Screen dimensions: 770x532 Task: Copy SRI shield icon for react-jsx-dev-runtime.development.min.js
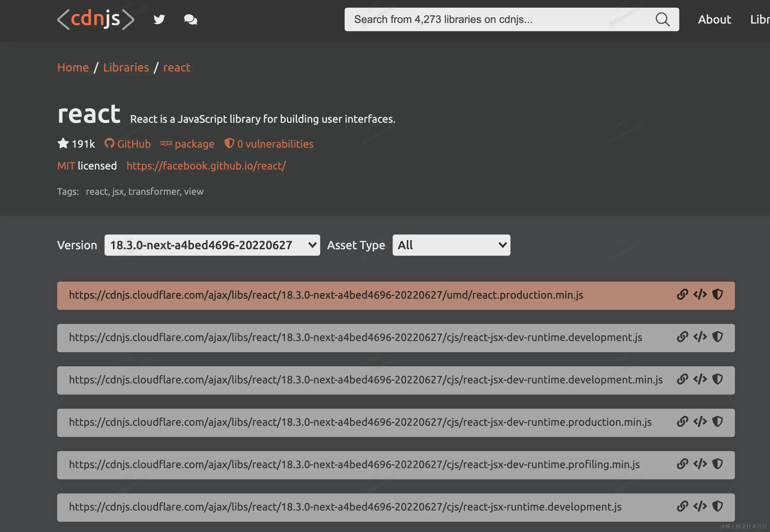[x=717, y=379]
